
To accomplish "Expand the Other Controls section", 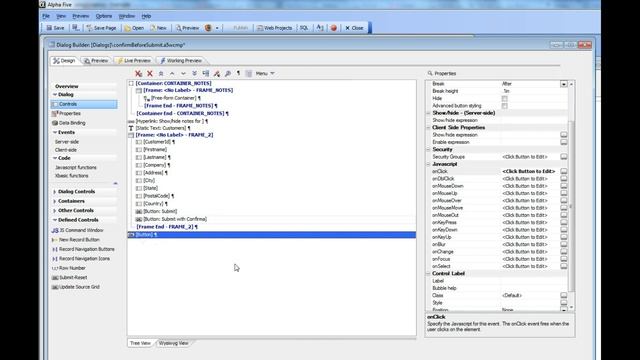I will tap(55, 210).
